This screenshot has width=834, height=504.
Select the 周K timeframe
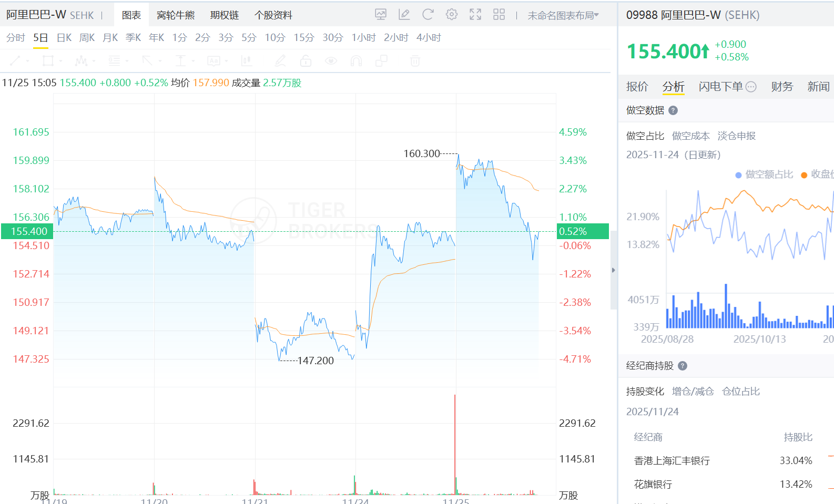(x=87, y=38)
